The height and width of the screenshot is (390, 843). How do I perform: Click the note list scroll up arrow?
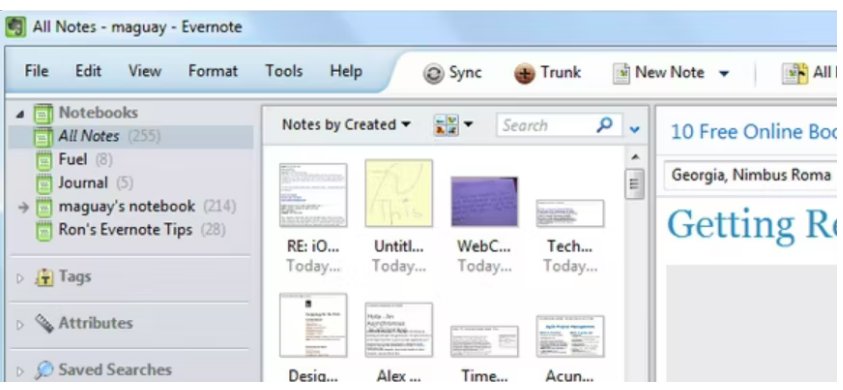pyautogui.click(x=635, y=158)
